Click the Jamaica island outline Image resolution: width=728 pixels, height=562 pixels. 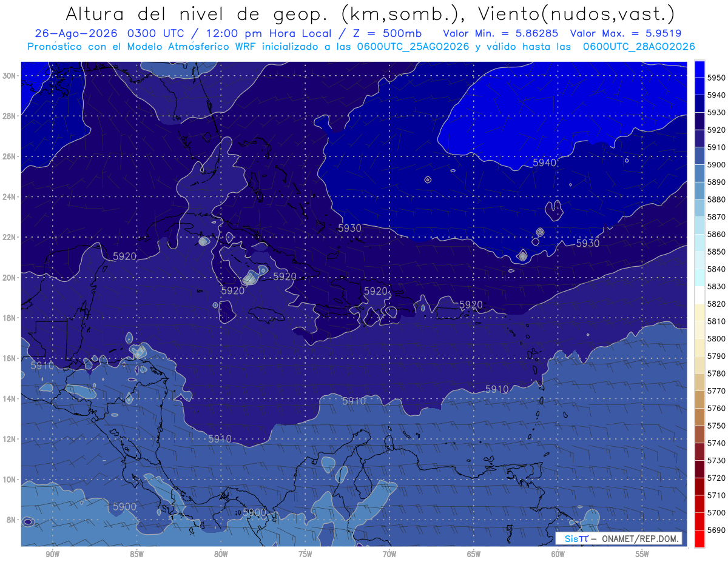pos(266,315)
